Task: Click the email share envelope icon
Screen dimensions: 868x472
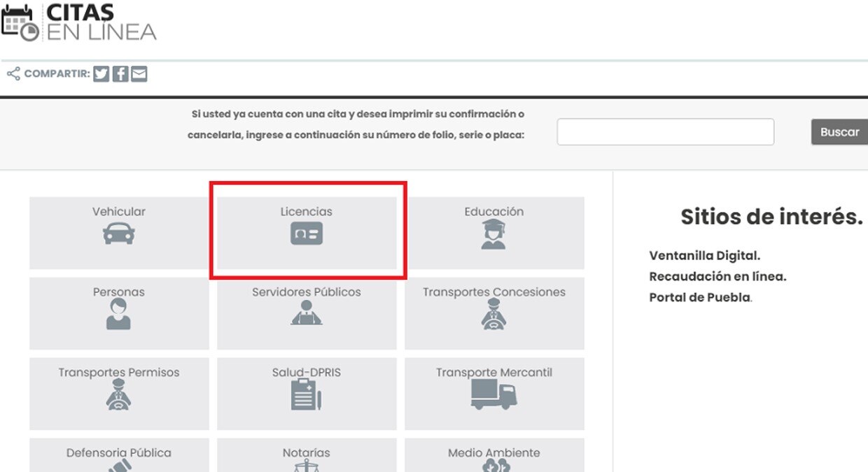Action: (x=139, y=74)
